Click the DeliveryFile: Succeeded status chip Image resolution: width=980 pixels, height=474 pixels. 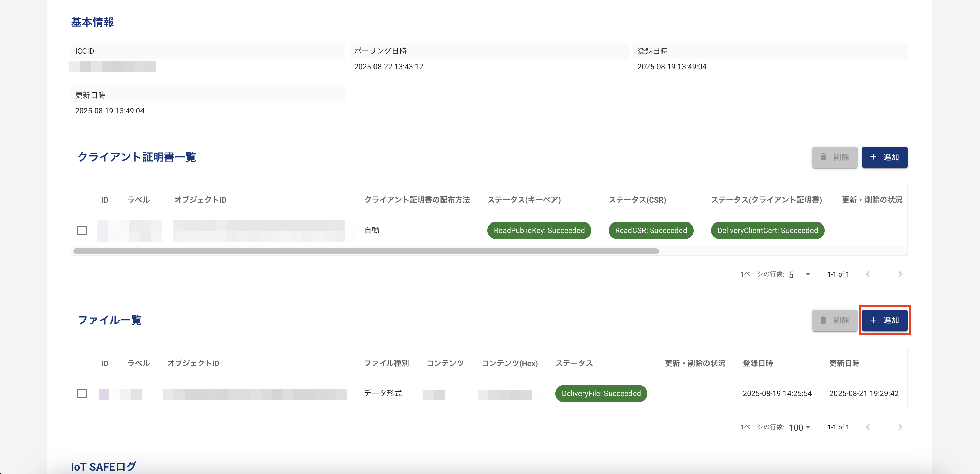601,393
